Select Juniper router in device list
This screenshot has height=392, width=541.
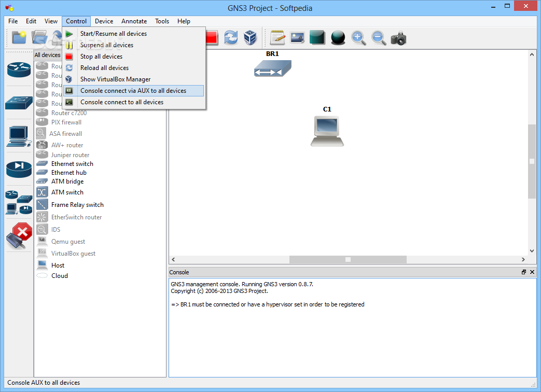tap(71, 155)
